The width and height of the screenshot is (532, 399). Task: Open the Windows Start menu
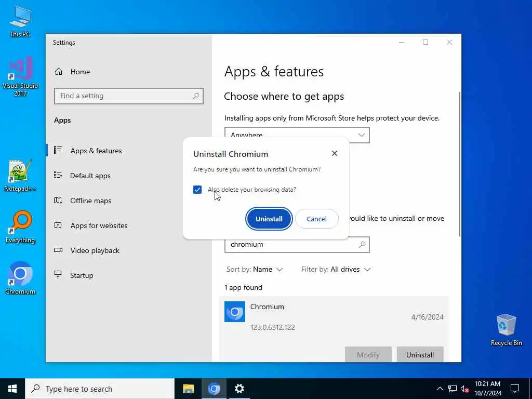click(x=12, y=389)
